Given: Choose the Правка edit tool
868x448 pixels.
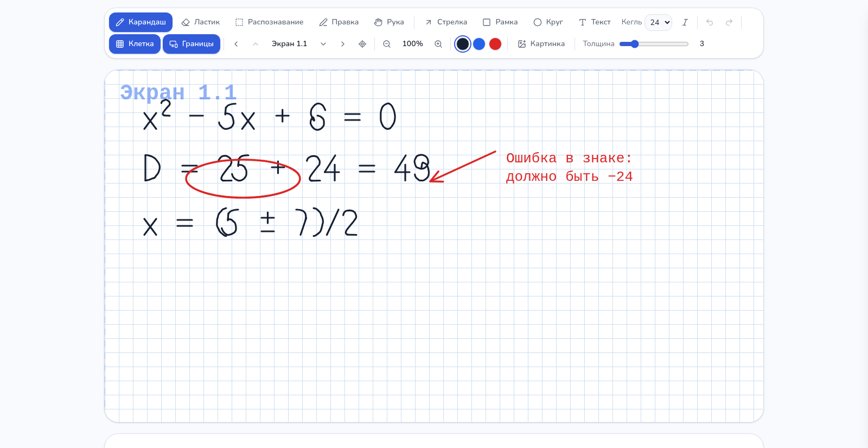Looking at the screenshot, I should point(339,22).
